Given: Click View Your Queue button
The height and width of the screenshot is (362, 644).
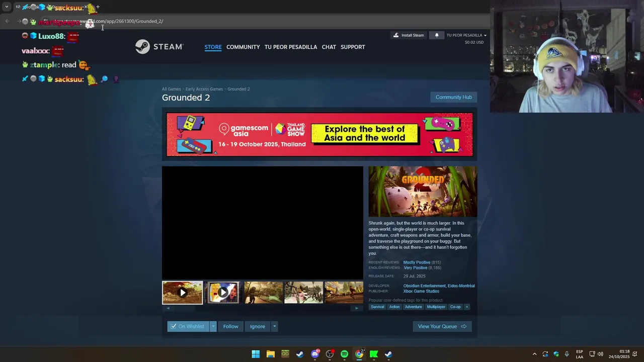Looking at the screenshot, I should 442,326.
